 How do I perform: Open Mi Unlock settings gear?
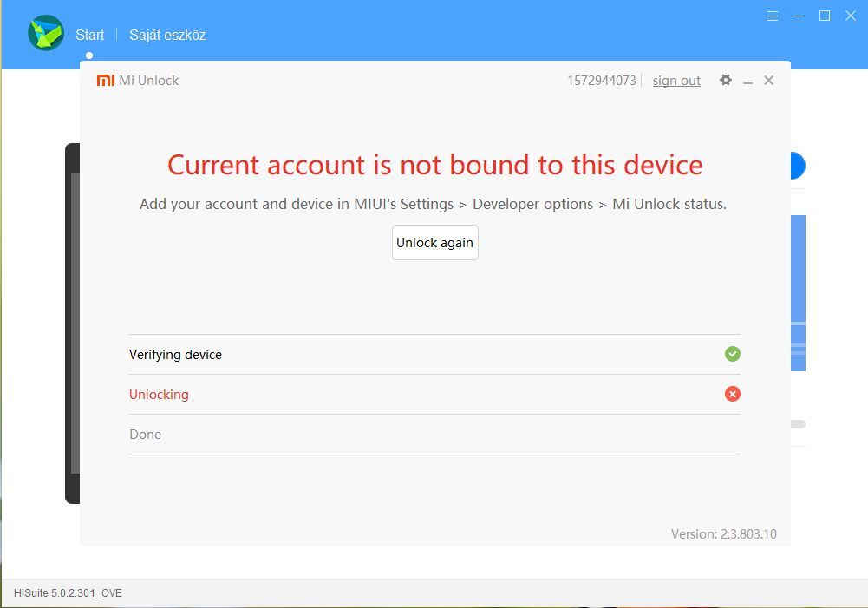[725, 81]
